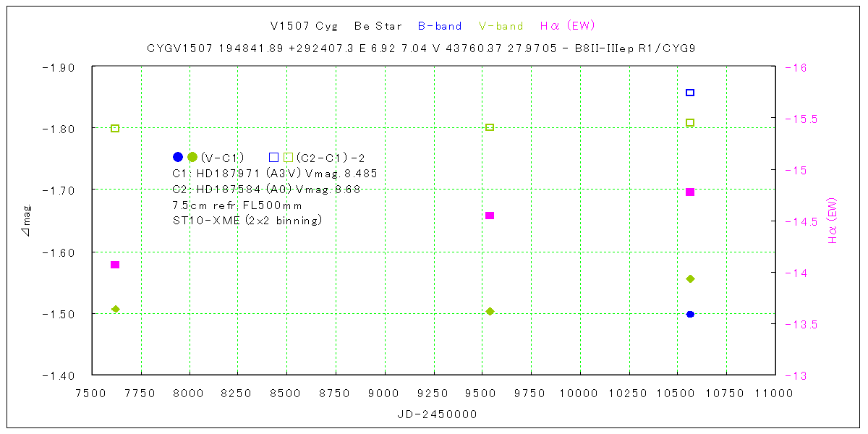Viewport: 868px width, 434px height.
Task: Select the magenta square data point near 7600
Action: [x=115, y=265]
